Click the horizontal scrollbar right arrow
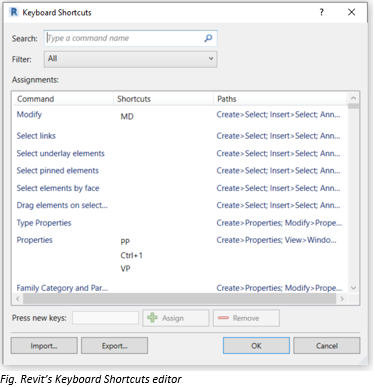The width and height of the screenshot is (375, 387). 342,299
